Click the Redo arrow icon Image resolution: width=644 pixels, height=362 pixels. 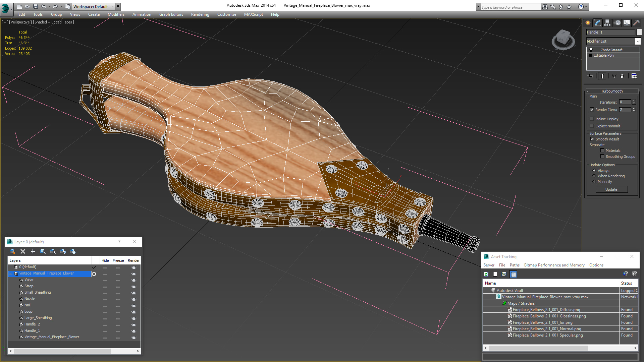(x=55, y=6)
